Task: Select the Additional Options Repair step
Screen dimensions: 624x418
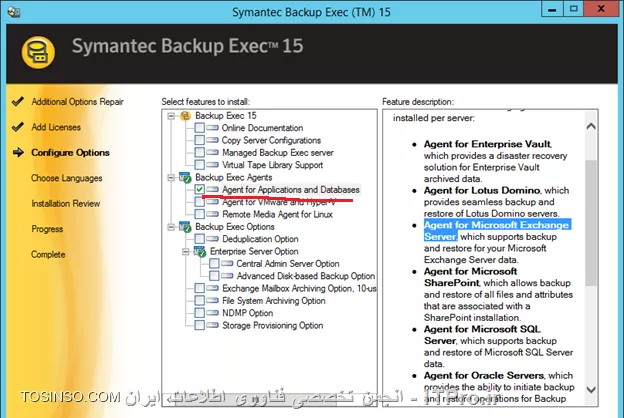Action: [x=78, y=102]
